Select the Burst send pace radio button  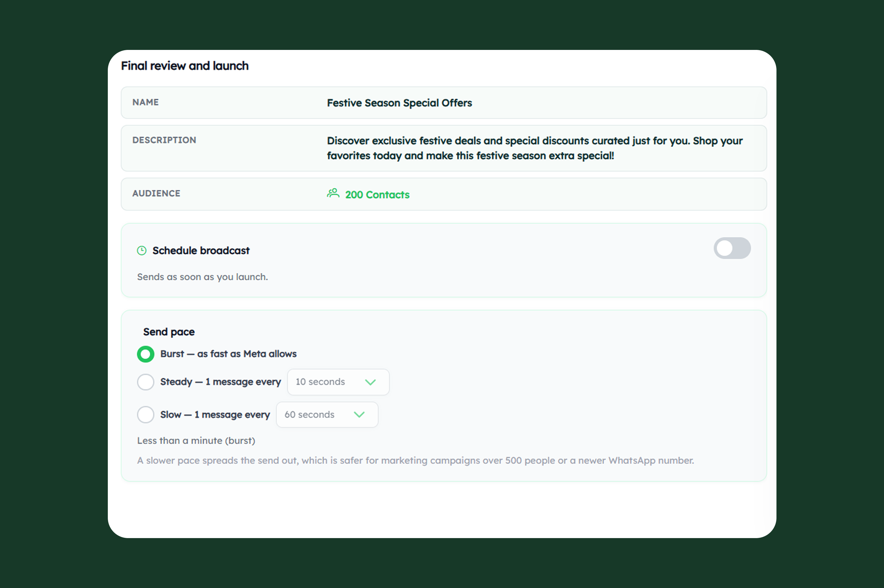coord(146,354)
